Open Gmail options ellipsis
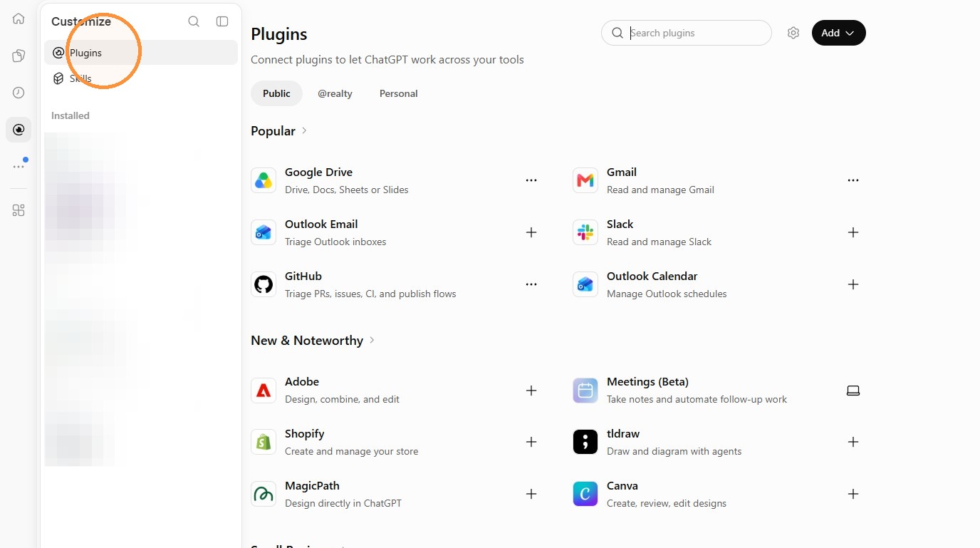Image resolution: width=980 pixels, height=548 pixels. (853, 180)
